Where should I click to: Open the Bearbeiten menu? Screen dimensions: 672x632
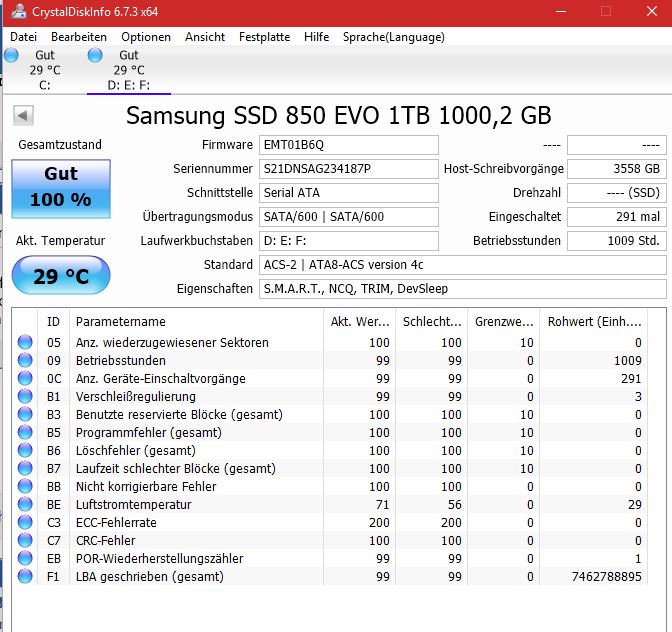click(79, 37)
